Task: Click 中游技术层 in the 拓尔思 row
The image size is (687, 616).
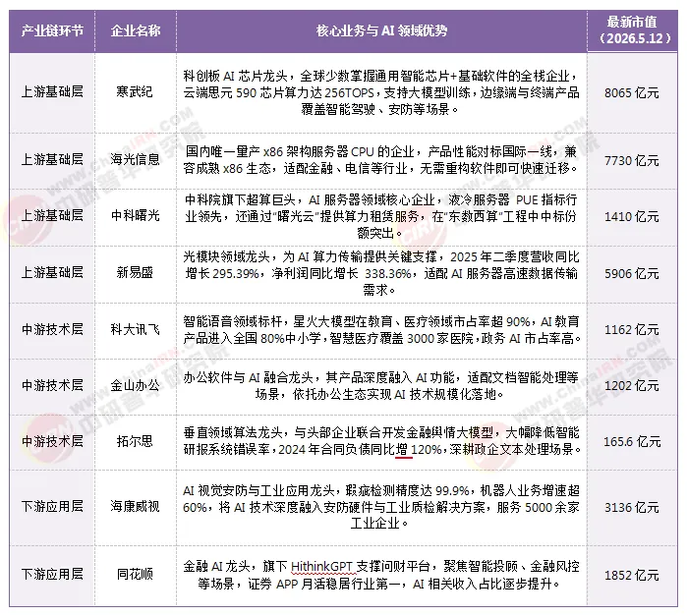Action: pyautogui.click(x=52, y=441)
